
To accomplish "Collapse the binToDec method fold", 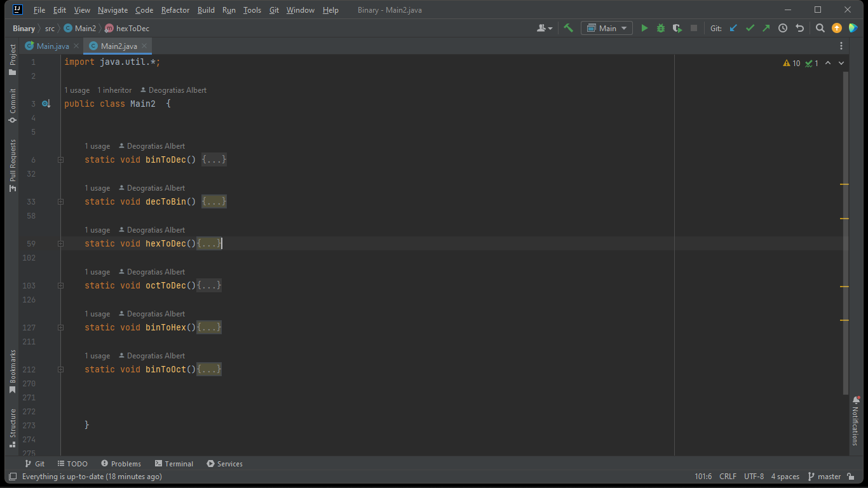I will [60, 159].
